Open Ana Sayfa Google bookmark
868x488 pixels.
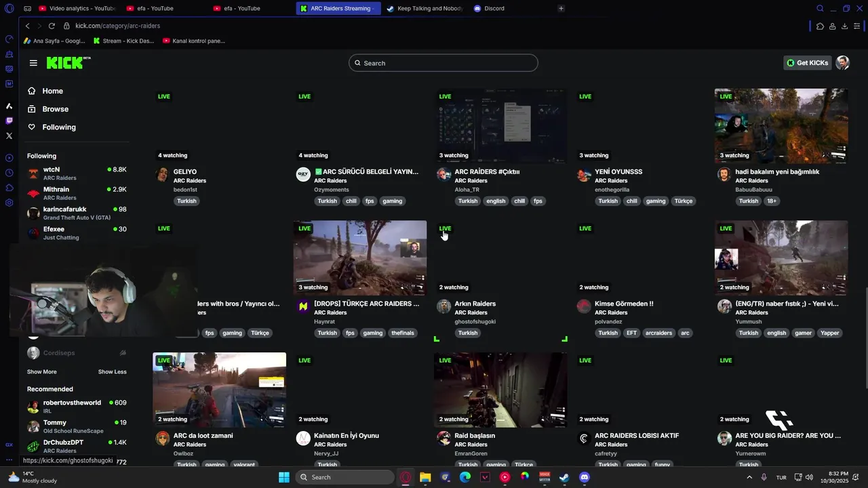[x=54, y=41]
